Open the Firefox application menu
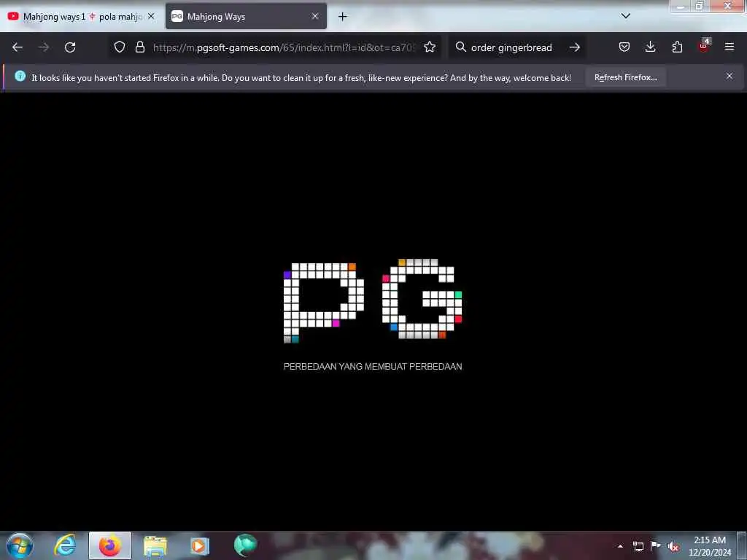This screenshot has width=747, height=560. pyautogui.click(x=729, y=47)
